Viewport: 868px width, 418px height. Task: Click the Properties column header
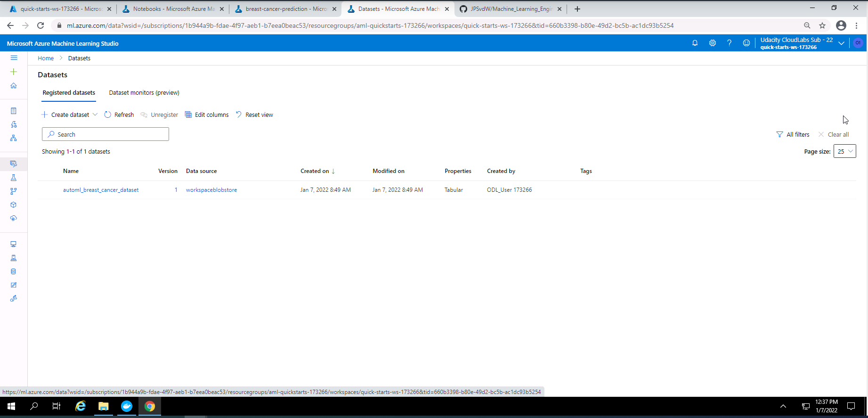tap(458, 171)
